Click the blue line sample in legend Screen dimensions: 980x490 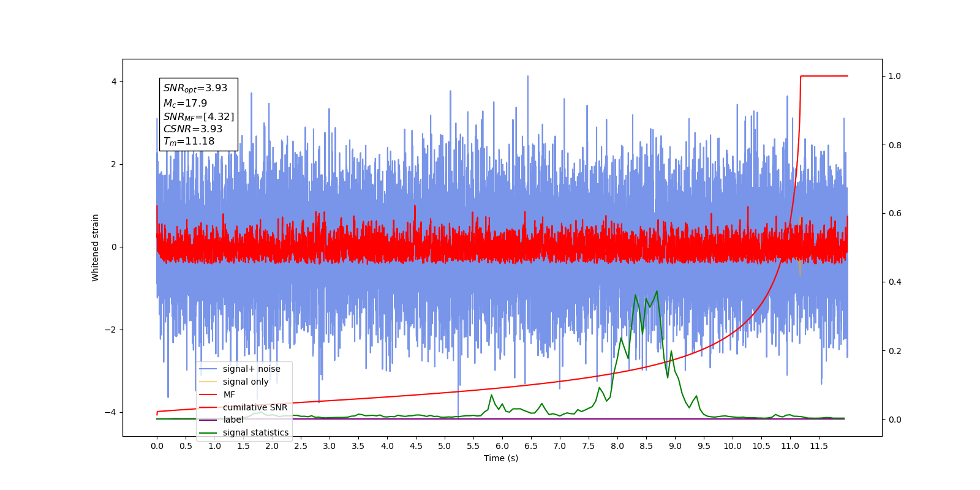pos(209,369)
